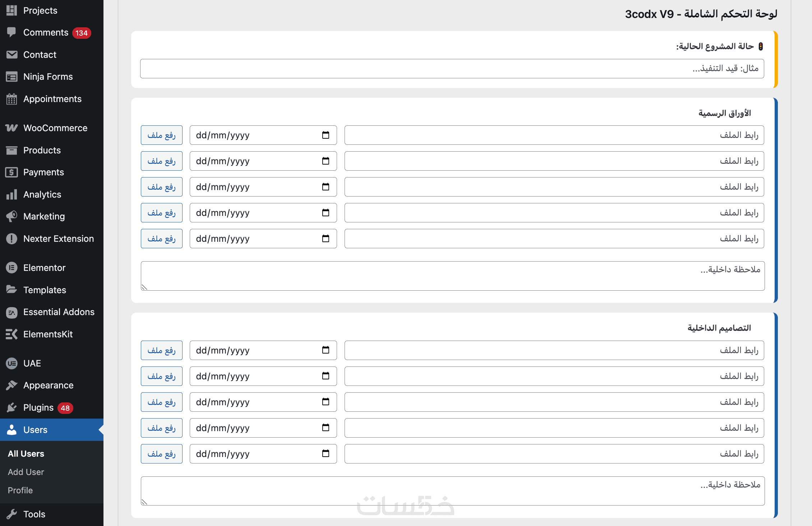
Task: Open calendar picker in first official papers row
Action: [x=326, y=135]
